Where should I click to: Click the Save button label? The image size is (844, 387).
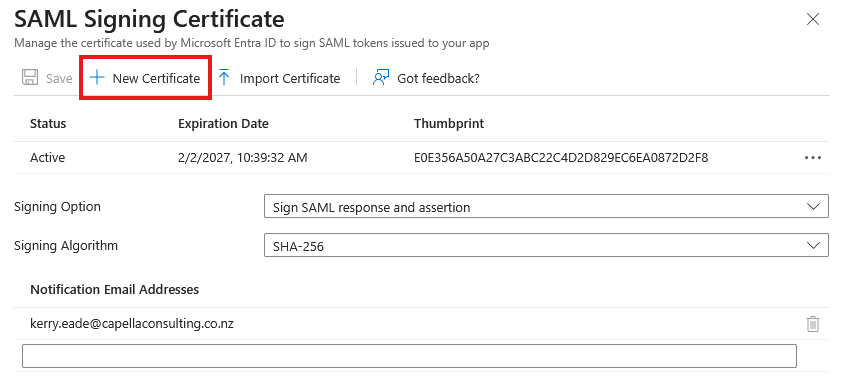[x=59, y=79]
